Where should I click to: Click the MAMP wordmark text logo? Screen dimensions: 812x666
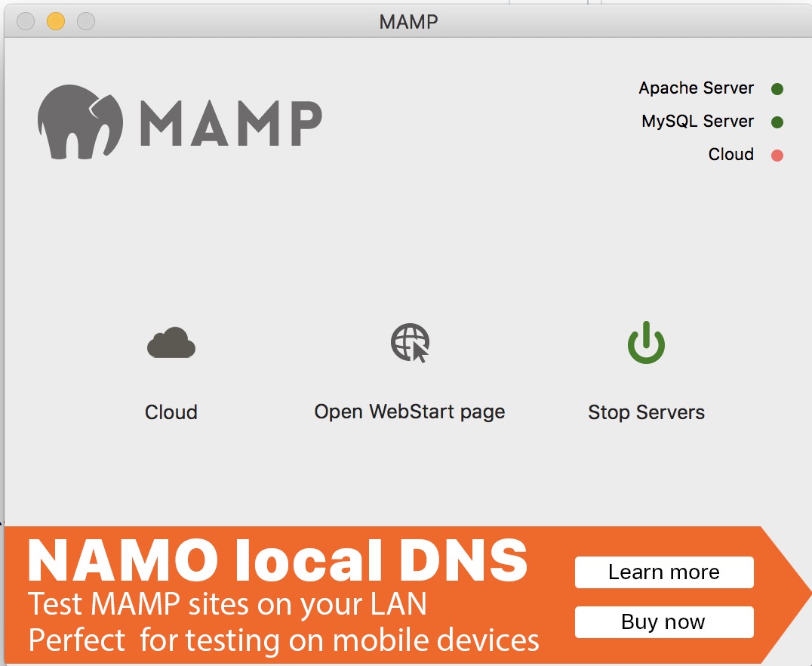pyautogui.click(x=232, y=123)
